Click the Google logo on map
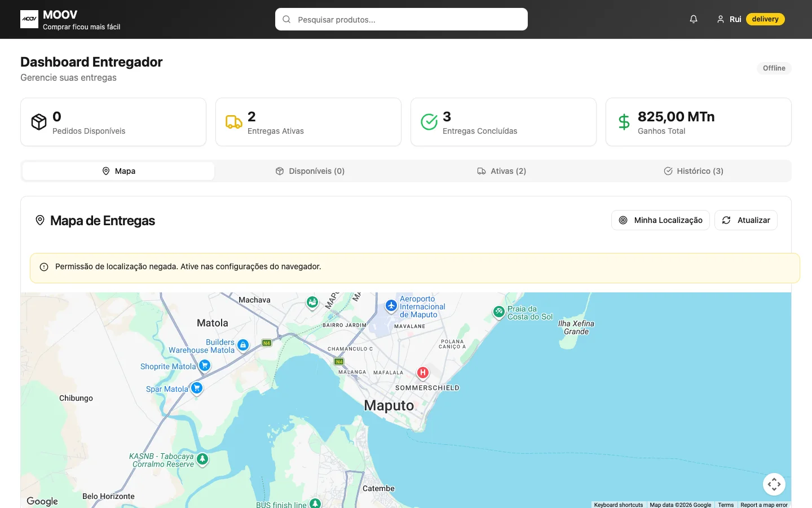The width and height of the screenshot is (812, 508). point(42,501)
